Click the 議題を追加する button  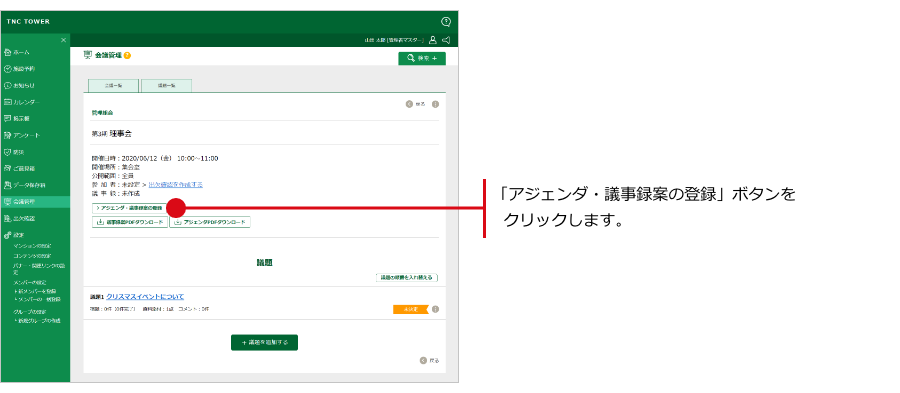[x=265, y=343]
